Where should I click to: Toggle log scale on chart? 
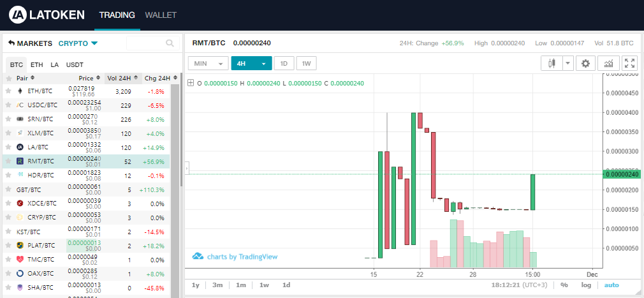point(585,285)
